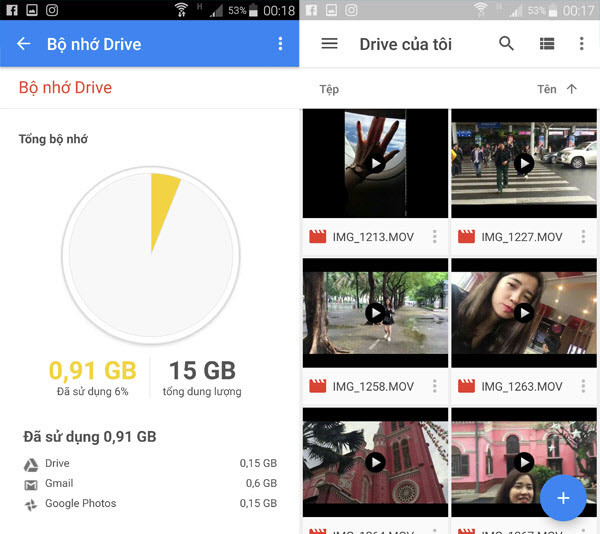
Task: Open the hamburger navigation menu
Action: [x=329, y=44]
